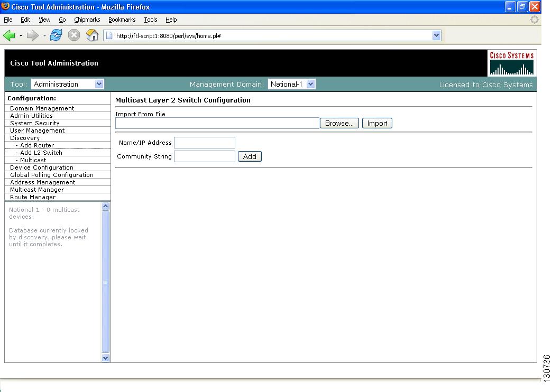The height and width of the screenshot is (392, 552).
Task: Click the Database currently locked message
Action: pyautogui.click(x=49, y=237)
